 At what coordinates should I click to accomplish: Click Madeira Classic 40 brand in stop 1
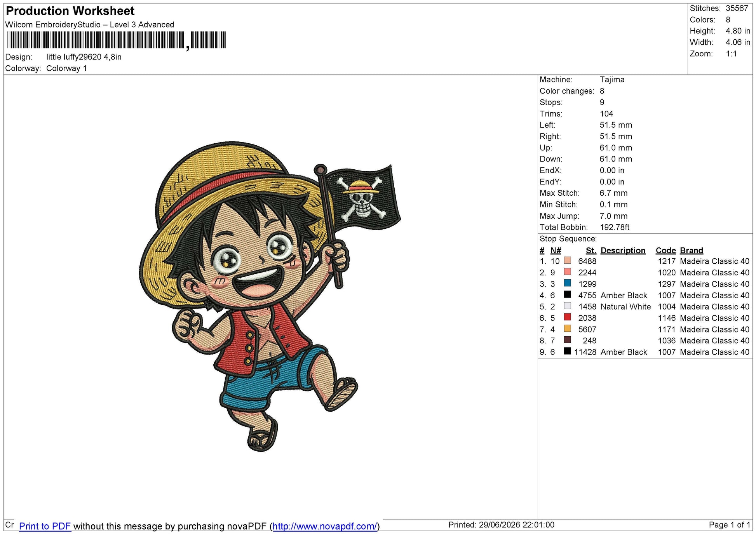(714, 261)
